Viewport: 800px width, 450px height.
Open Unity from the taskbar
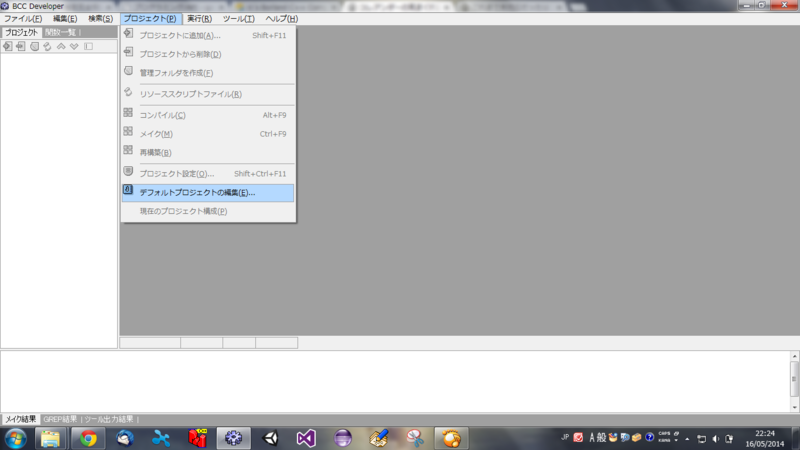[x=270, y=439]
